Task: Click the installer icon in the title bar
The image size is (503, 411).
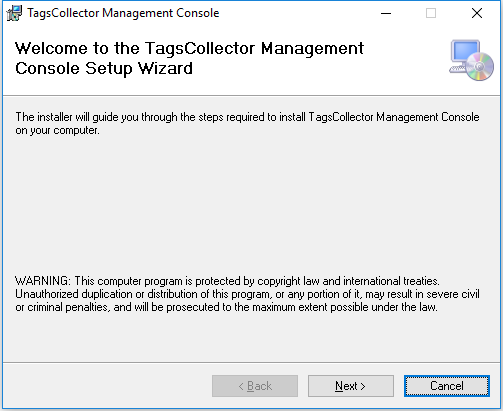Action: click(14, 13)
